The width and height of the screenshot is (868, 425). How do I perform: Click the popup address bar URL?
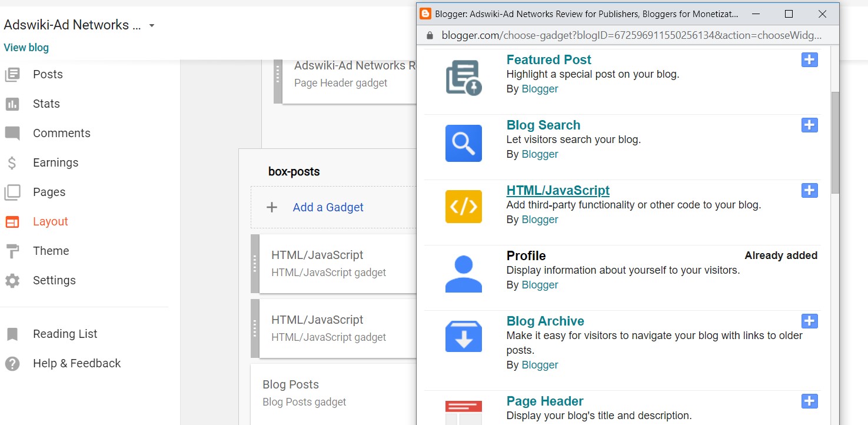pos(631,35)
